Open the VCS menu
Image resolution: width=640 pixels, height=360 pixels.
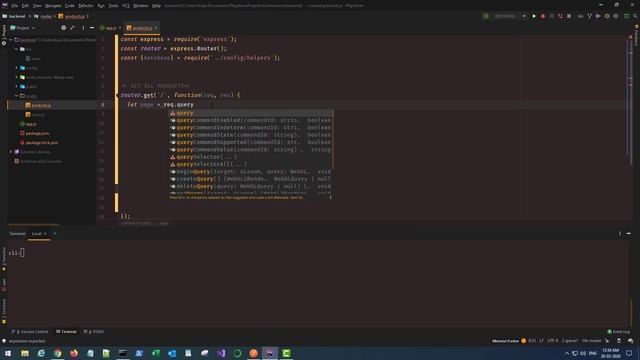[126, 6]
